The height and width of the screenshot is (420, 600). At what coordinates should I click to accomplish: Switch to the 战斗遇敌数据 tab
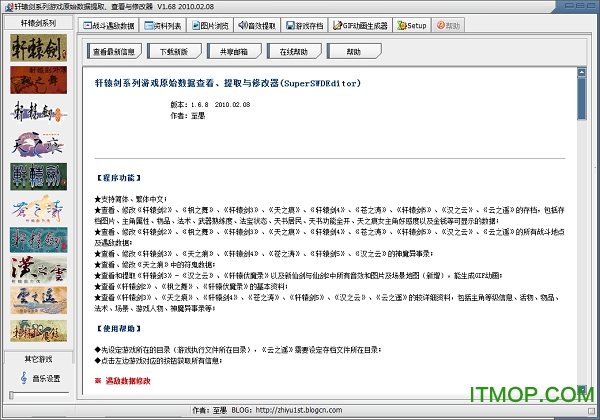112,25
